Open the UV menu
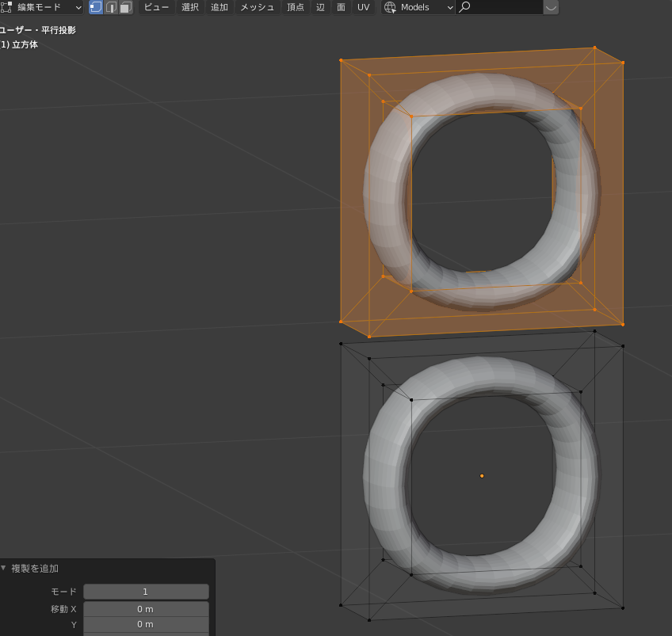Viewport: 672px width, 636px height. click(x=364, y=7)
